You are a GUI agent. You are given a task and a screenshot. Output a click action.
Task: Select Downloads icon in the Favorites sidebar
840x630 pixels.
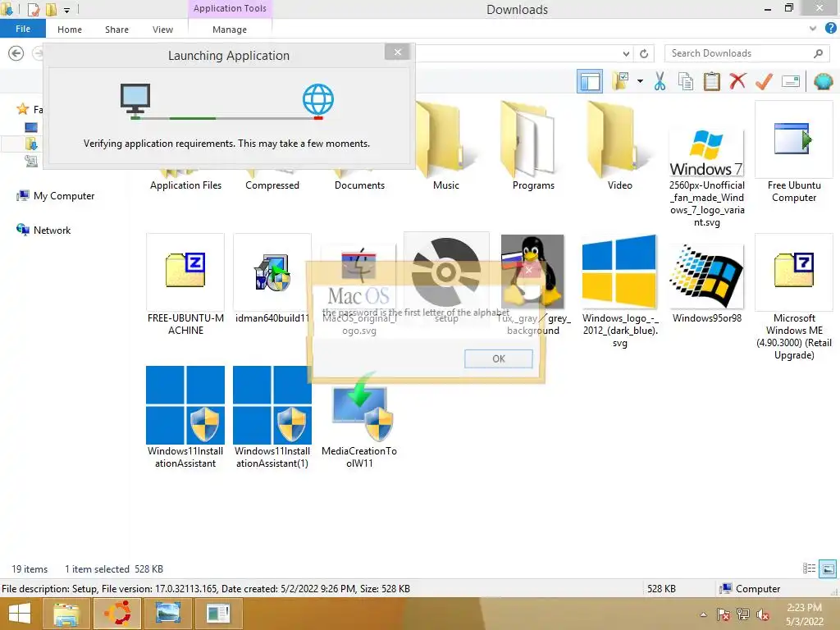[x=31, y=144]
